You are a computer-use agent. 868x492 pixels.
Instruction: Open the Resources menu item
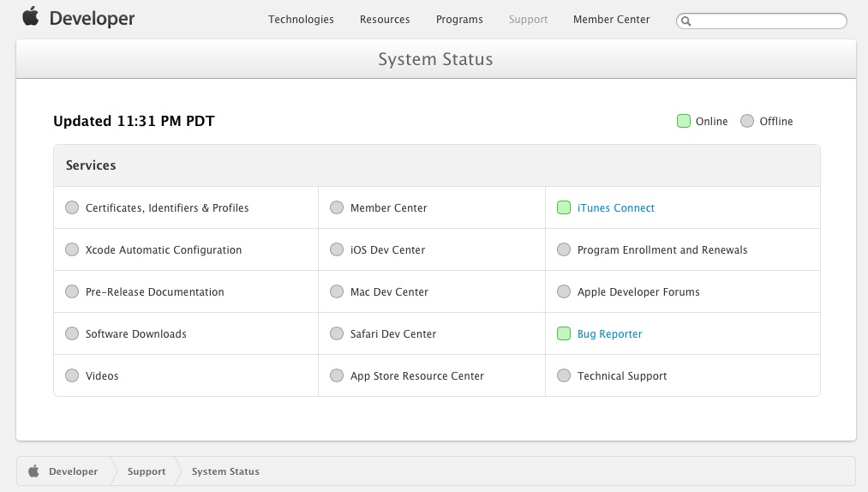click(x=385, y=20)
